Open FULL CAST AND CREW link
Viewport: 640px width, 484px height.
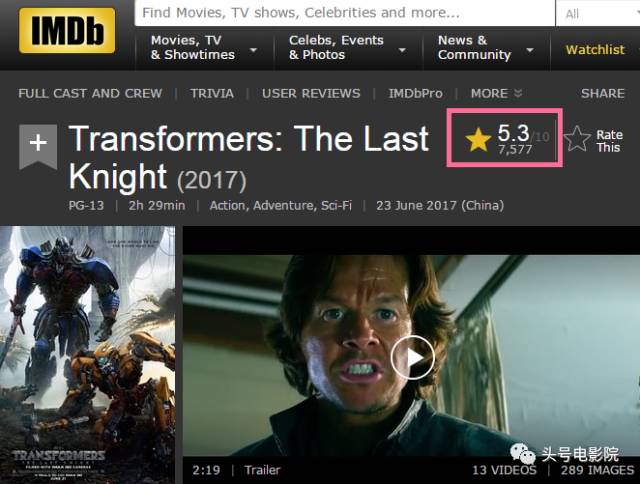pos(90,93)
